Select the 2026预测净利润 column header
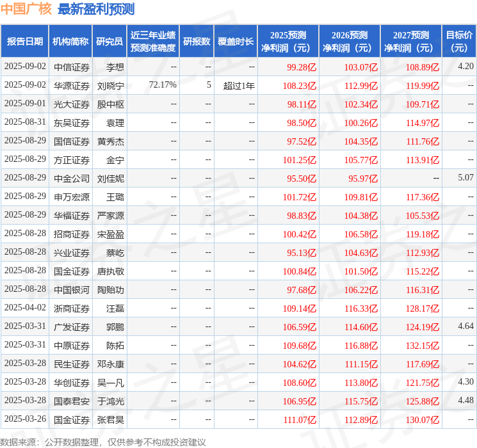This screenshot has width=477, height=448. [350, 42]
